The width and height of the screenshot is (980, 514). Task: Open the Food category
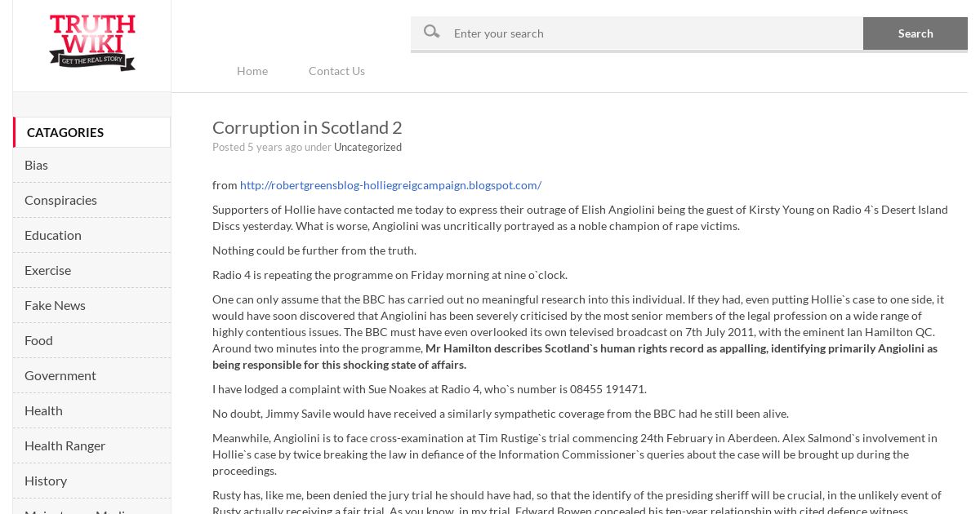91,340
